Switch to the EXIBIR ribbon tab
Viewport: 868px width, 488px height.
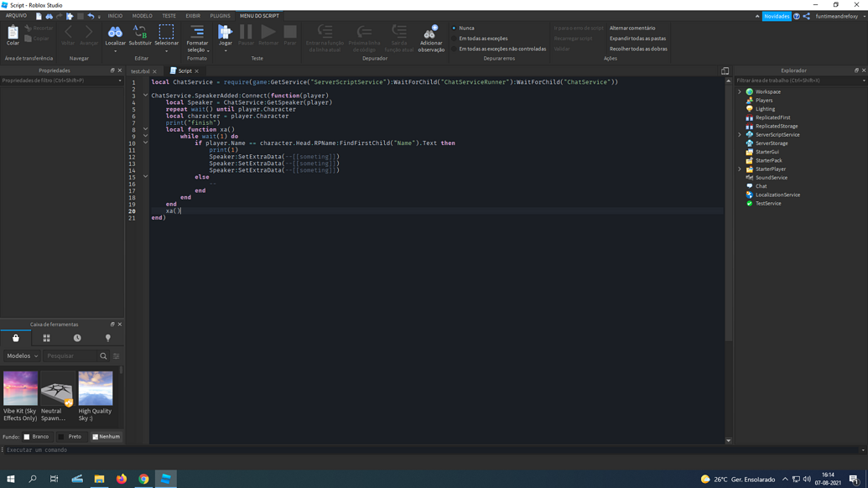pyautogui.click(x=193, y=16)
